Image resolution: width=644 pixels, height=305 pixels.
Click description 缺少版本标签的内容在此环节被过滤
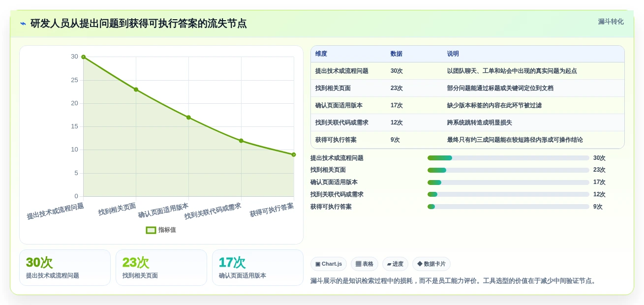point(494,105)
